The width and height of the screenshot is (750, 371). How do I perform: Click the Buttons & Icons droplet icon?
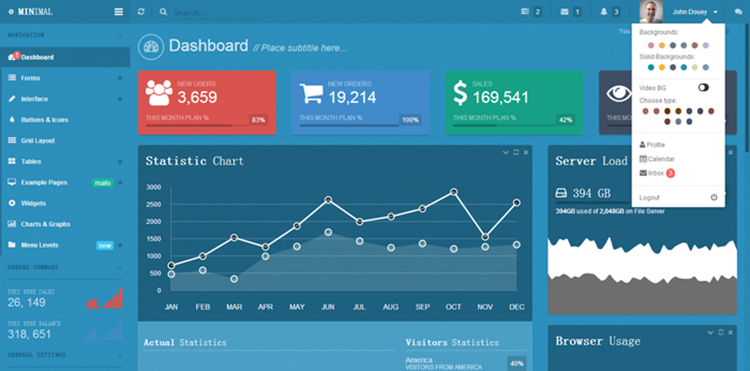[x=12, y=120]
